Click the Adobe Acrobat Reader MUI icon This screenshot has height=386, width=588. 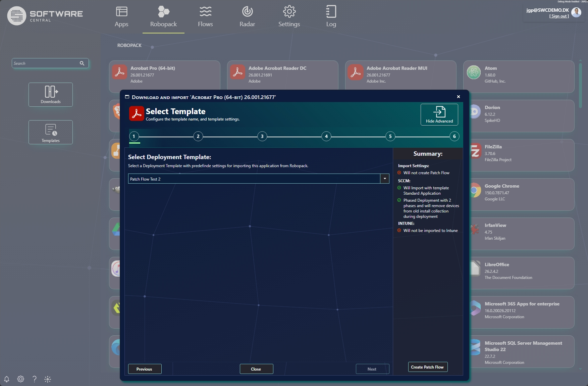[x=356, y=72]
